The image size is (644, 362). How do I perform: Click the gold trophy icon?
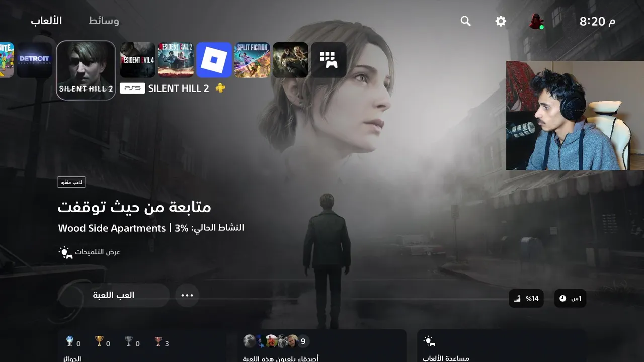99,342
